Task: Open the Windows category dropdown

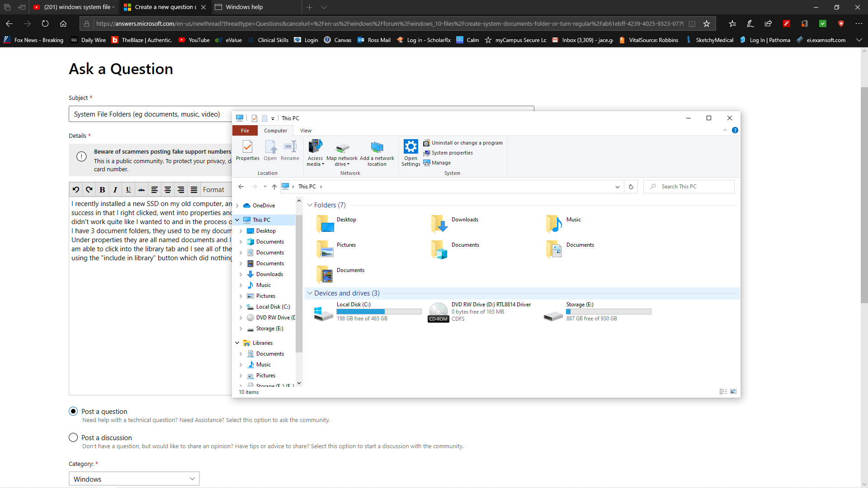Action: click(134, 479)
